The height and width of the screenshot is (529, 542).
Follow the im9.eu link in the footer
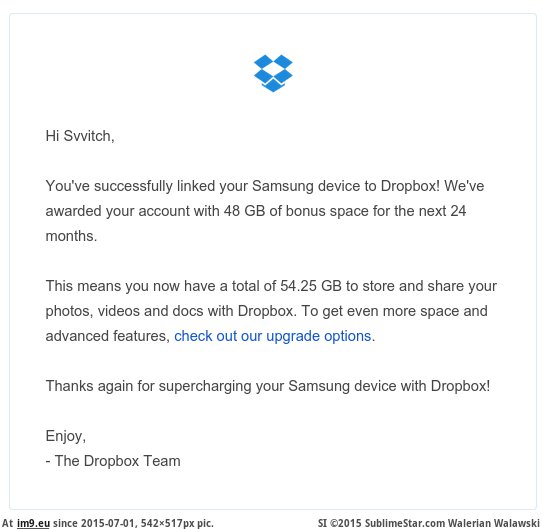click(x=33, y=523)
